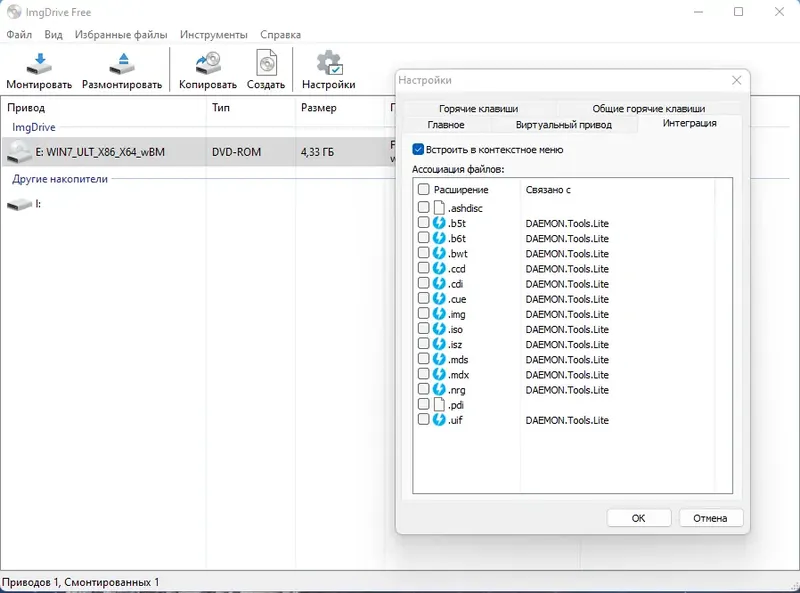Image resolution: width=800 pixels, height=593 pixels.
Task: Check the .b5t extension checkbox
Action: click(423, 222)
